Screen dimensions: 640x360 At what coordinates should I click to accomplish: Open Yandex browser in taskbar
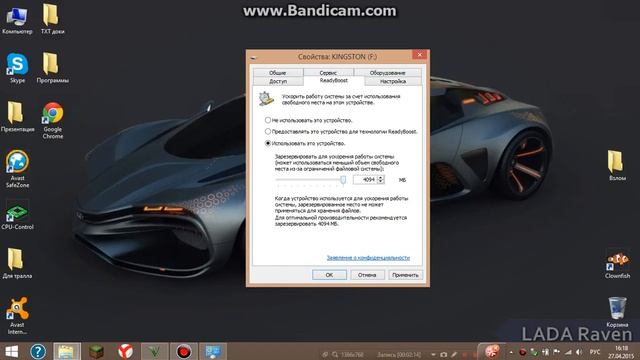click(x=126, y=351)
